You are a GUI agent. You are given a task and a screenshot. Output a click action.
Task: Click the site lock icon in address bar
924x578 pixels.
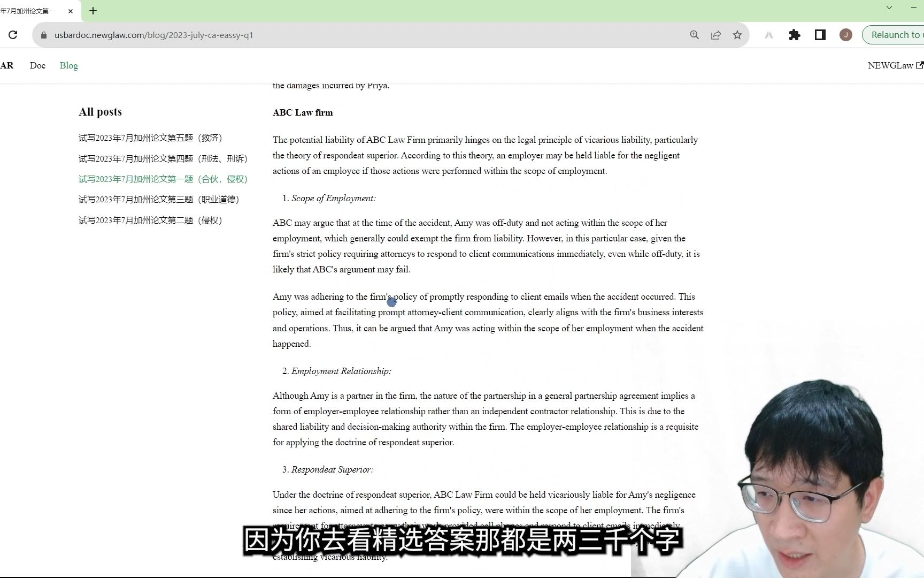[44, 35]
